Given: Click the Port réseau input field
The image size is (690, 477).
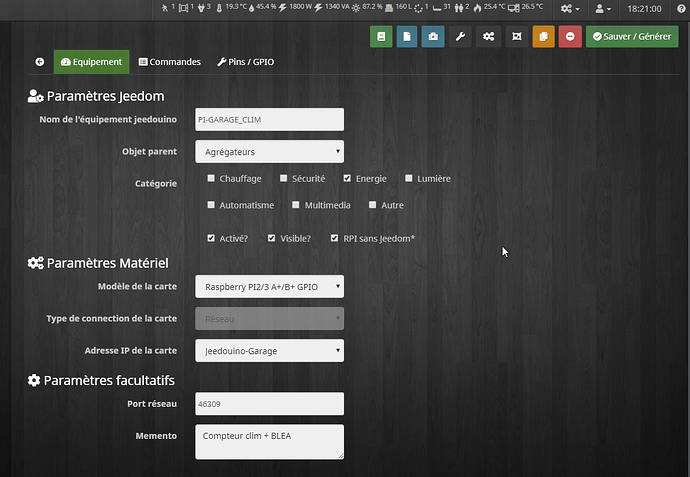Looking at the screenshot, I should tap(270, 404).
